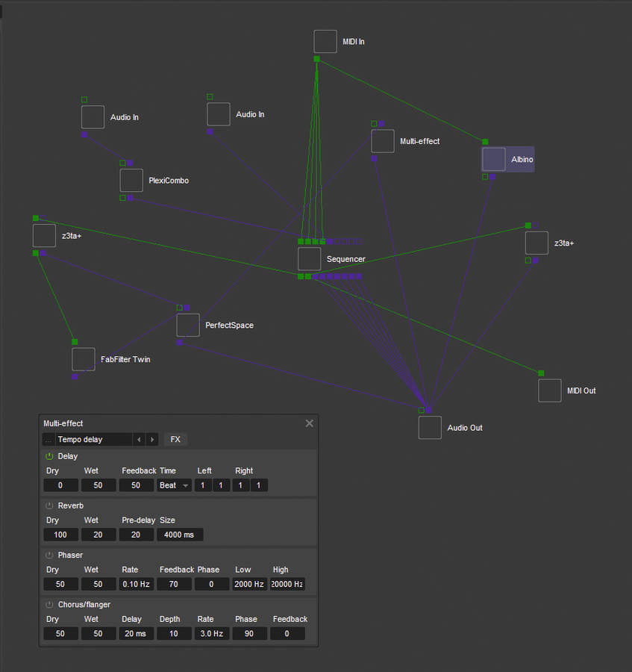Click the FX button in Multi-effect panel
This screenshot has height=672, width=632.
pyautogui.click(x=175, y=439)
